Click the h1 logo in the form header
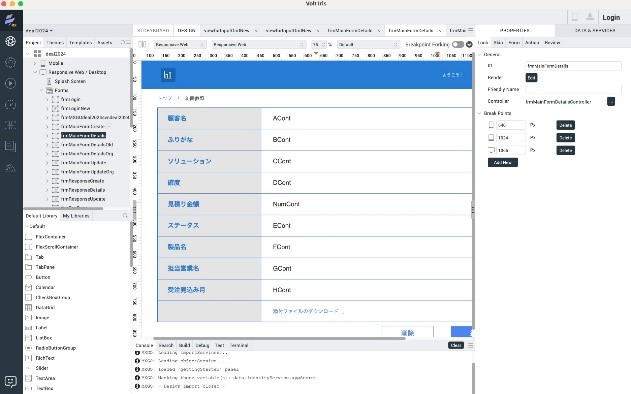This screenshot has width=631, height=394. click(x=168, y=75)
